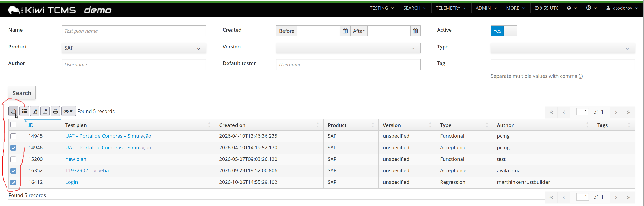The width and height of the screenshot is (644, 206).
Task: Open the ADMIN menu
Action: pyautogui.click(x=486, y=8)
